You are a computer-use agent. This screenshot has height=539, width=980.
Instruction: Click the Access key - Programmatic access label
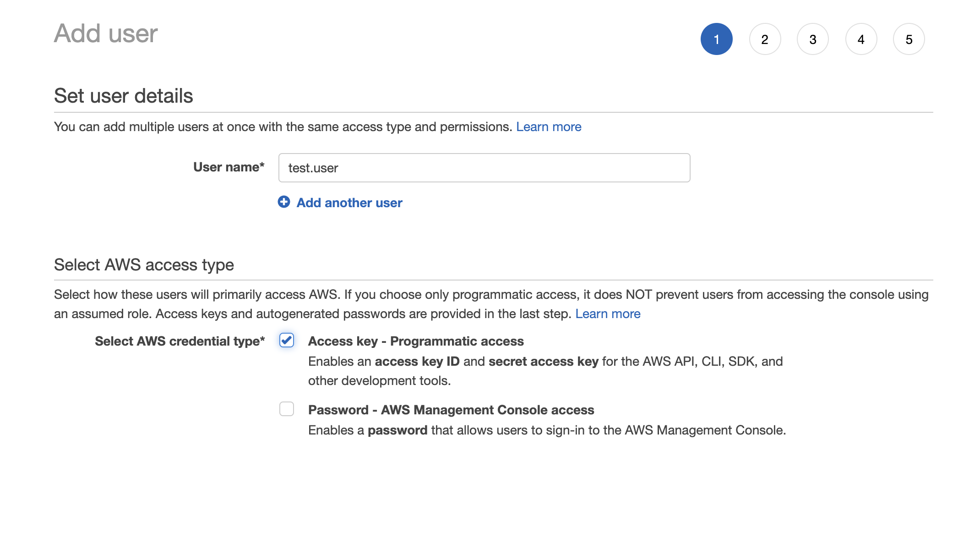pyautogui.click(x=416, y=341)
